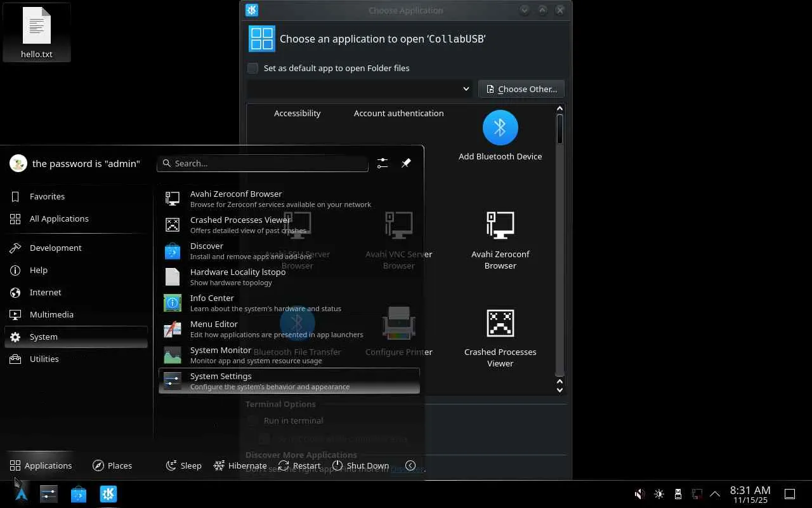
Task: Start Menu Editor
Action: 289,329
